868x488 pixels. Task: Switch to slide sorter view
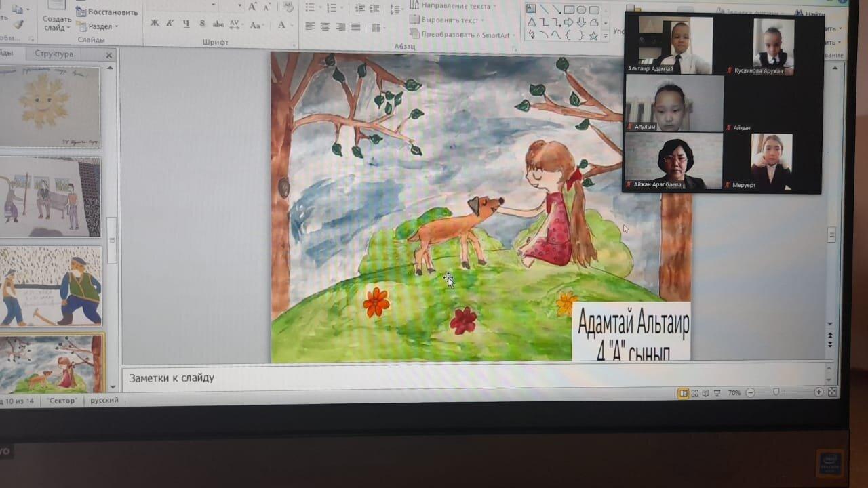pos(694,393)
